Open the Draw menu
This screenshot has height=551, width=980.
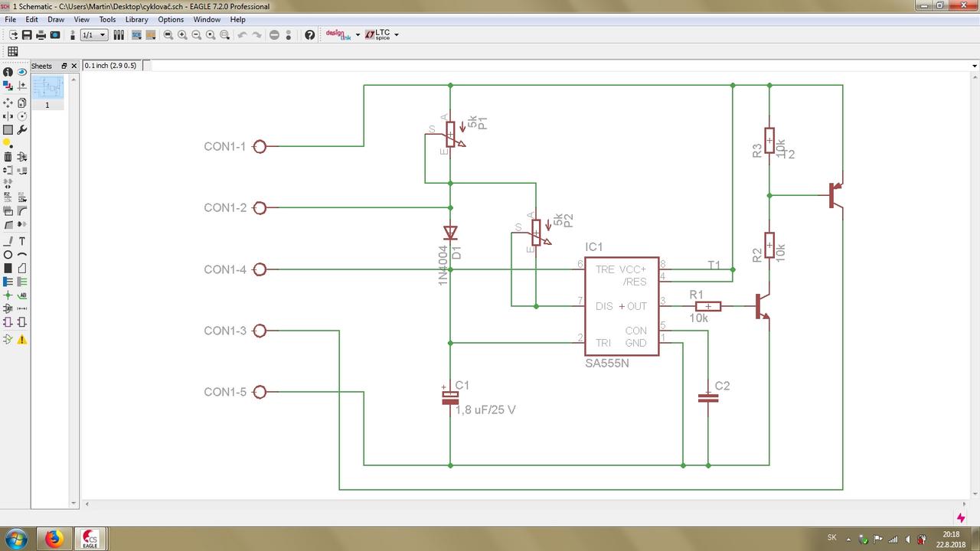click(56, 19)
